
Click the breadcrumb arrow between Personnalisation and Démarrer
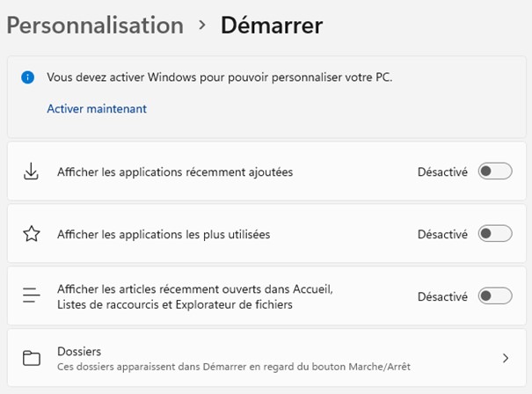pyautogui.click(x=201, y=26)
